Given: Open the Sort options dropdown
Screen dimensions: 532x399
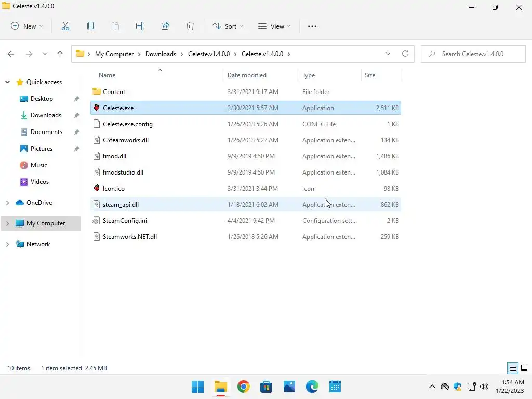Looking at the screenshot, I should click(x=228, y=26).
